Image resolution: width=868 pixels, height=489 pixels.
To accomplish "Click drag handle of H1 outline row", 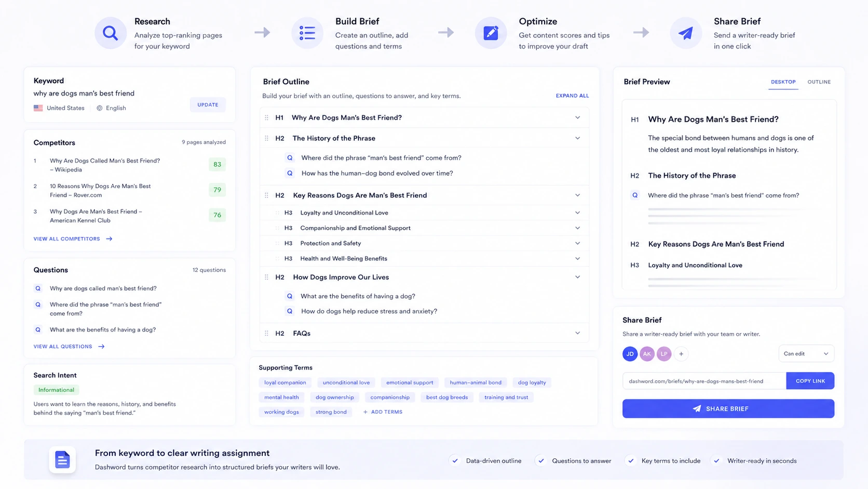I will 266,117.
